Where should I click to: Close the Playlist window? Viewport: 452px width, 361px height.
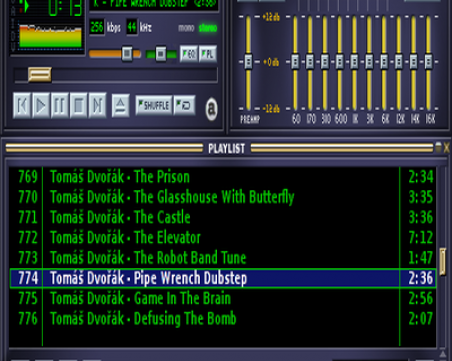[447, 147]
